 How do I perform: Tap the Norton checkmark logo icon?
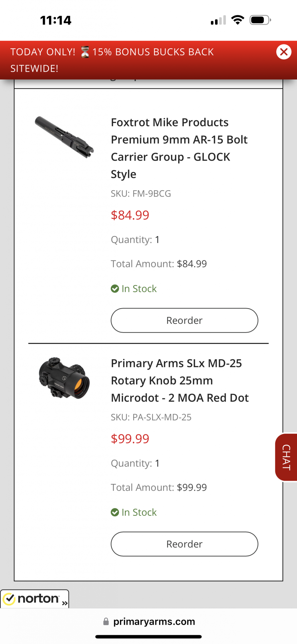tap(9, 599)
